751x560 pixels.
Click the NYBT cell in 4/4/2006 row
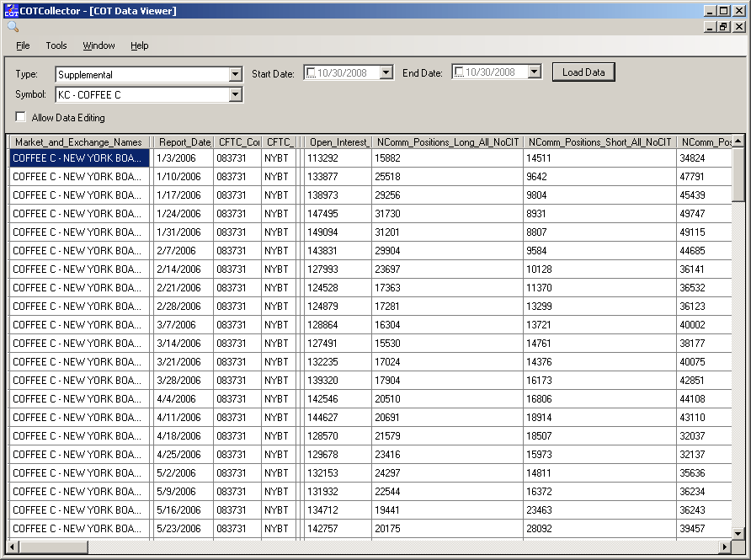279,399
